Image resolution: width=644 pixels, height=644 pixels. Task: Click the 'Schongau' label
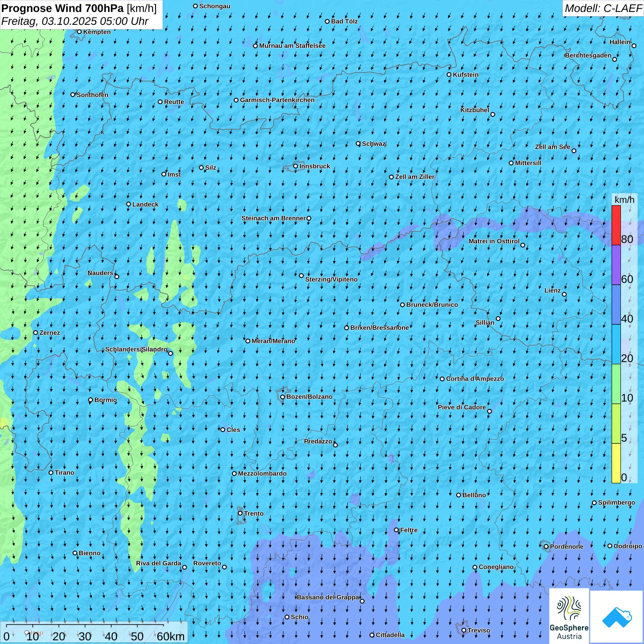click(x=215, y=6)
